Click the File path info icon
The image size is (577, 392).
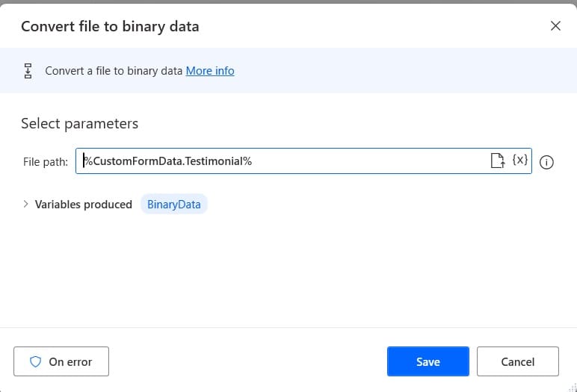546,162
